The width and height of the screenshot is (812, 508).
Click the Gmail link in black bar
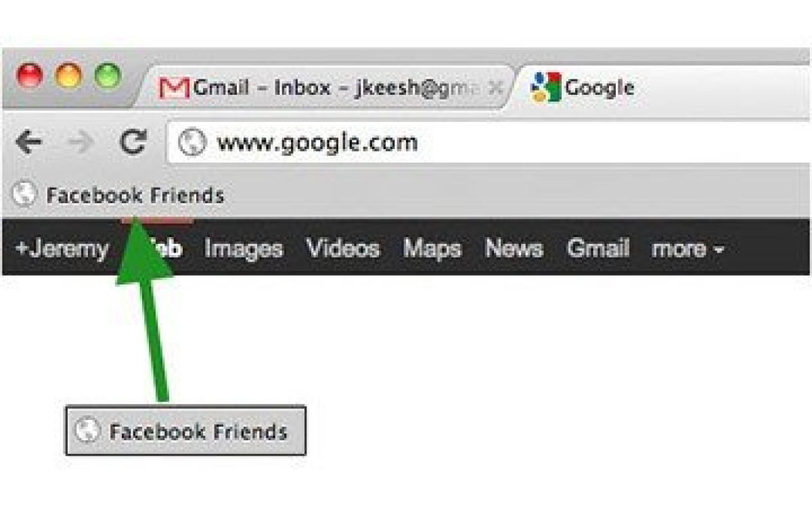(x=598, y=249)
